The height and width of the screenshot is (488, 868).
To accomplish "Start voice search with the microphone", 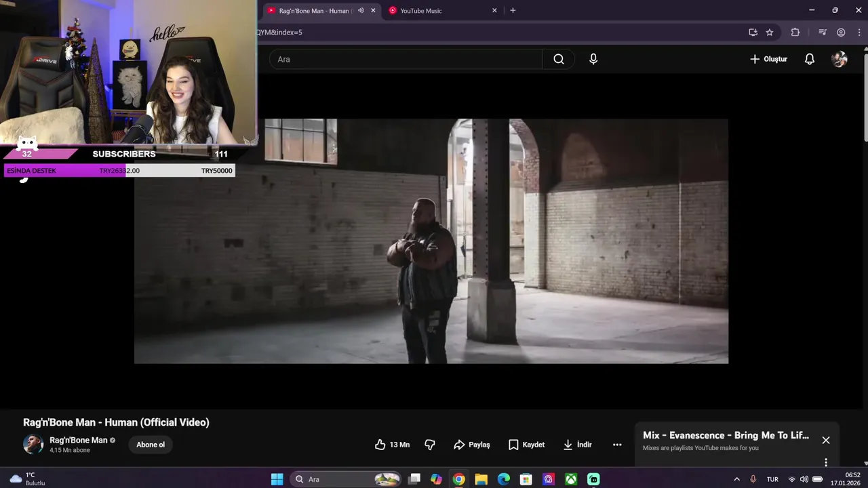I will (x=593, y=59).
